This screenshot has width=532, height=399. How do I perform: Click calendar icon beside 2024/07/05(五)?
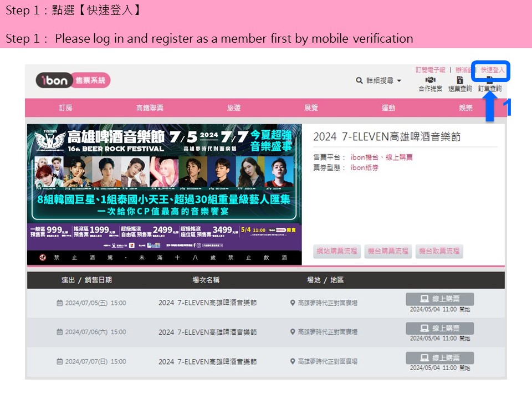[x=60, y=303]
